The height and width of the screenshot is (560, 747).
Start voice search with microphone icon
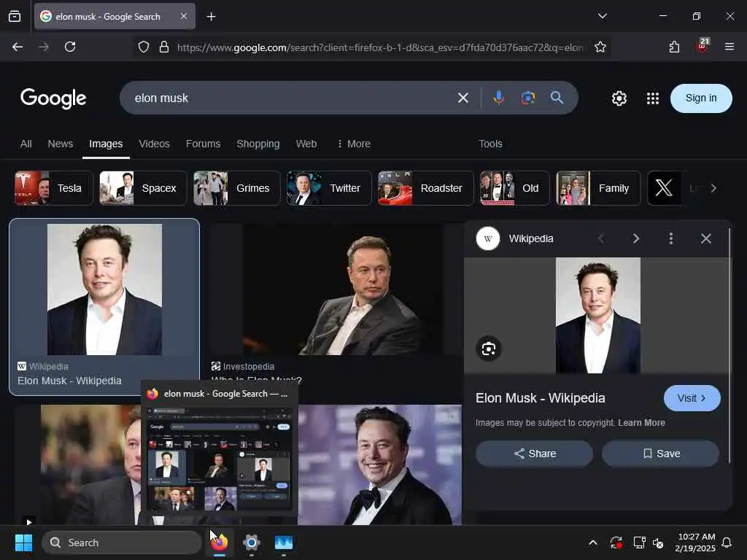point(499,98)
